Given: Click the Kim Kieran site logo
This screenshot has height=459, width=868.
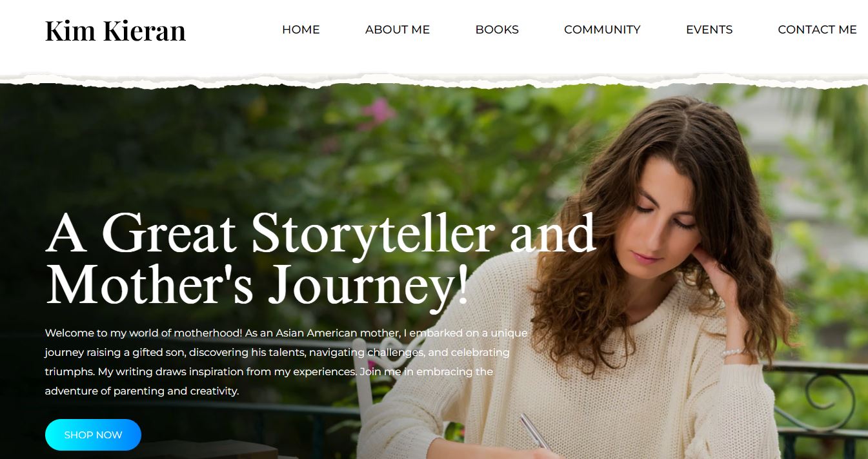Looking at the screenshot, I should (x=116, y=30).
